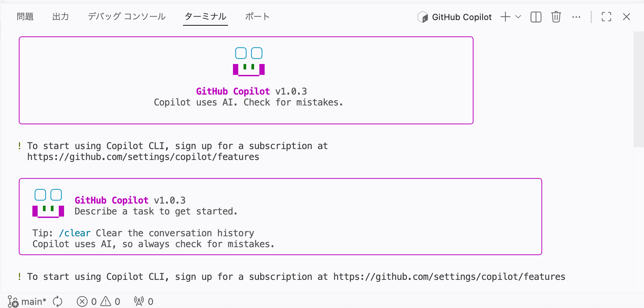
Task: Click the centered GitHub Copilot v1.0.3 title
Action: [251, 91]
